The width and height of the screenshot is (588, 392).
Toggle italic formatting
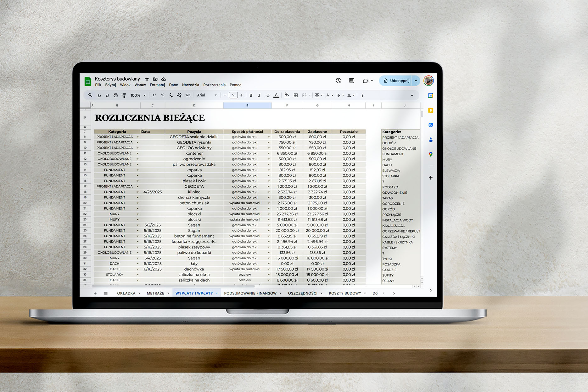point(259,95)
